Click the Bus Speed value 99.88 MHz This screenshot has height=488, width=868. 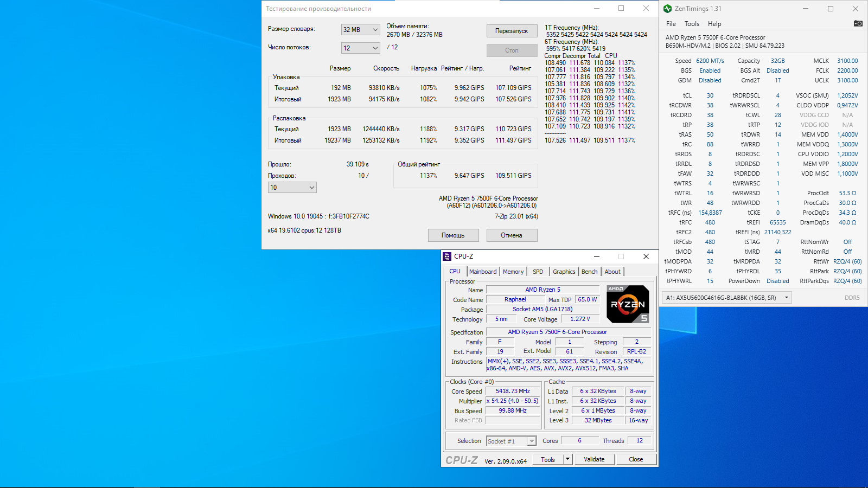pyautogui.click(x=513, y=410)
